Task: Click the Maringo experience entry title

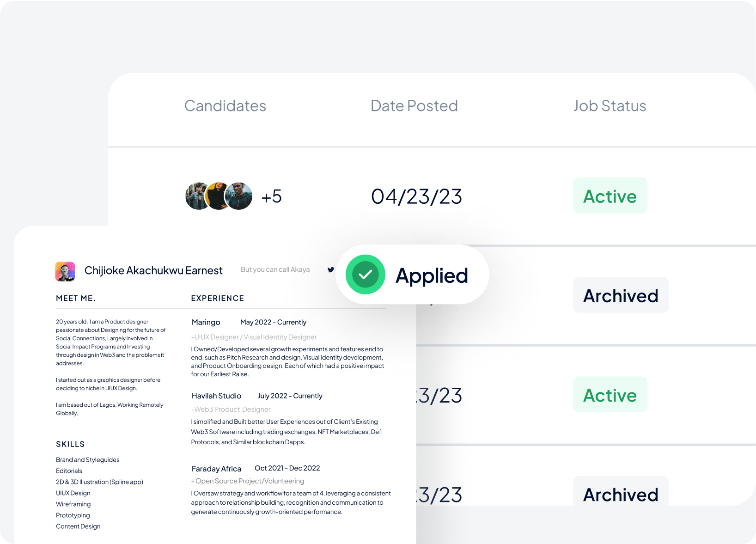Action: [x=206, y=322]
